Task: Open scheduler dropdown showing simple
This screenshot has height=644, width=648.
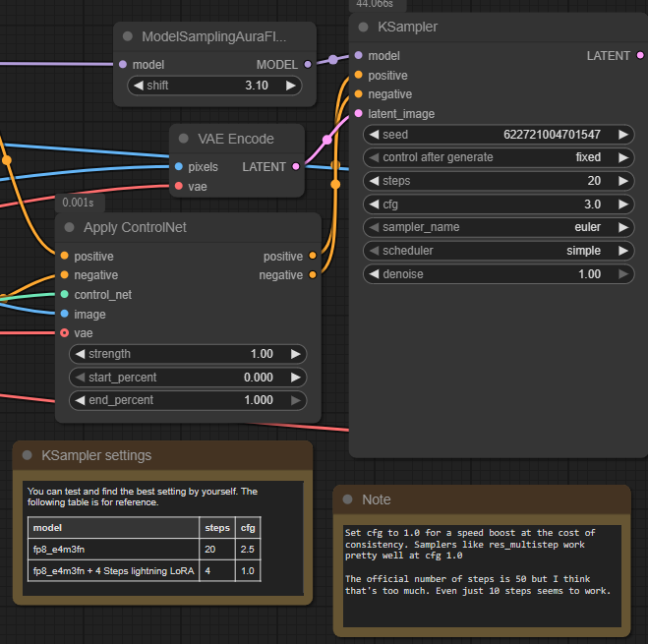Action: pyautogui.click(x=499, y=251)
